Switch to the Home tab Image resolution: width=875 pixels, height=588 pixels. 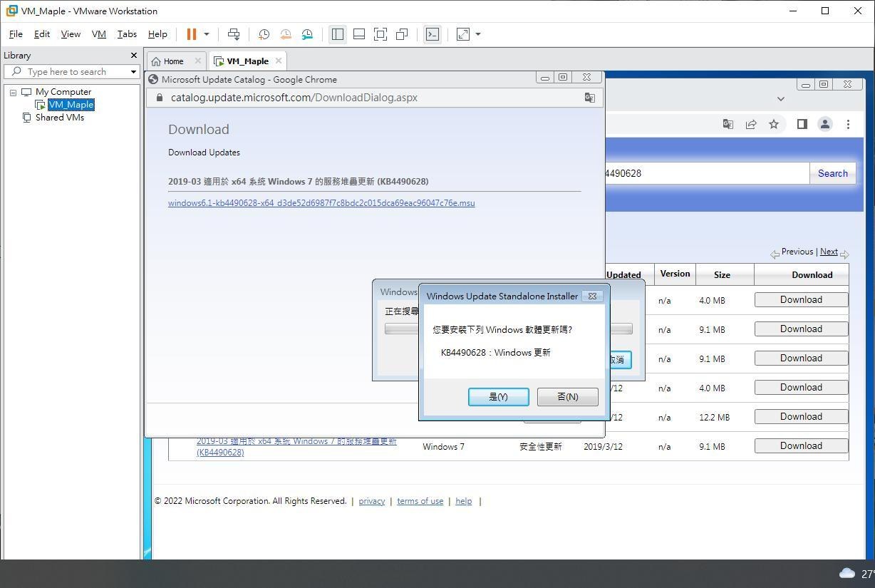pyautogui.click(x=171, y=61)
